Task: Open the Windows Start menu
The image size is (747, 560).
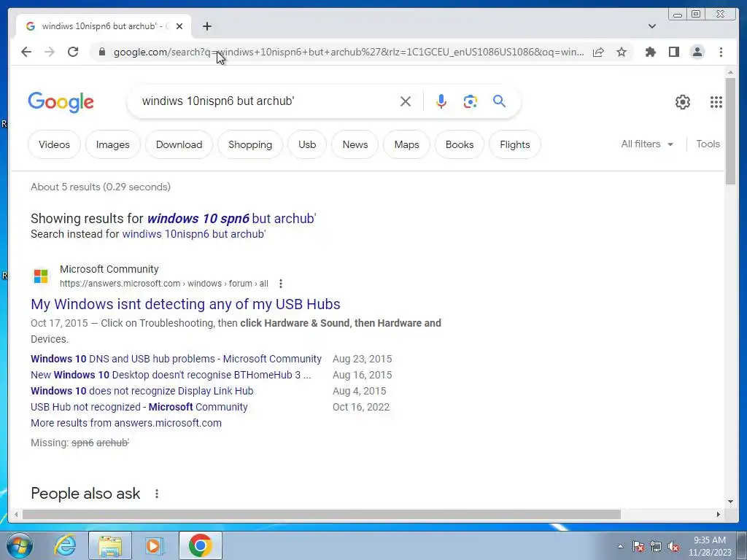Action: coord(20,545)
